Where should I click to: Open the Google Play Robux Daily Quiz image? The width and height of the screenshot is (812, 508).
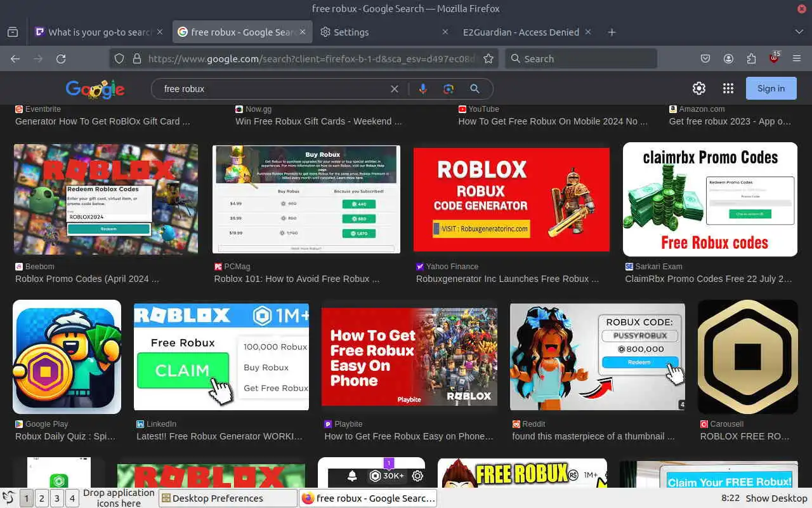click(67, 357)
